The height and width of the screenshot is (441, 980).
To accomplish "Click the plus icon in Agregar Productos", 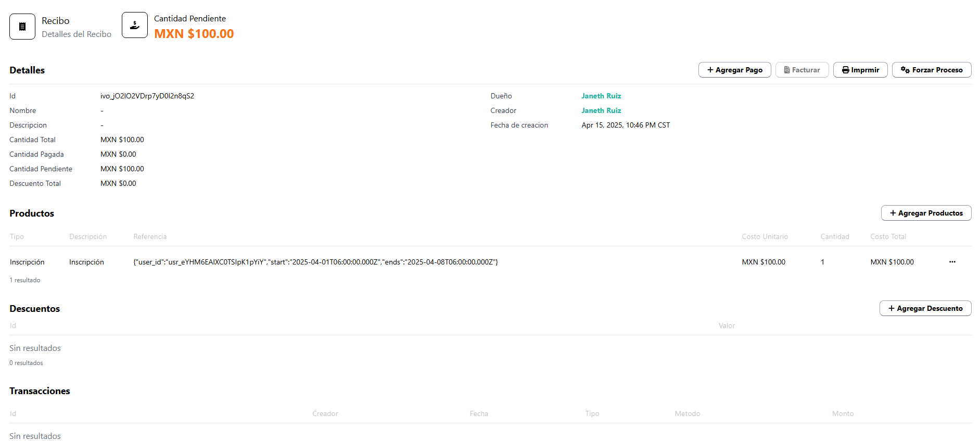I will 893,213.
